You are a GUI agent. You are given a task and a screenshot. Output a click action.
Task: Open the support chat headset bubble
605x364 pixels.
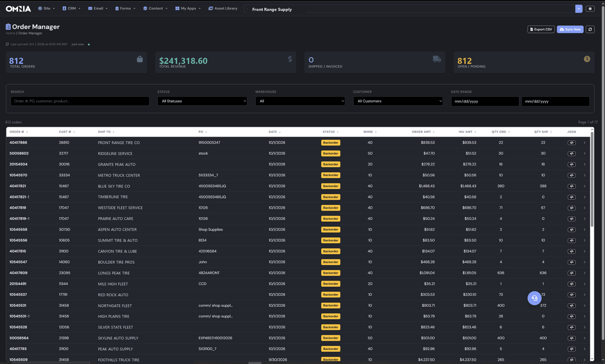pos(534,298)
